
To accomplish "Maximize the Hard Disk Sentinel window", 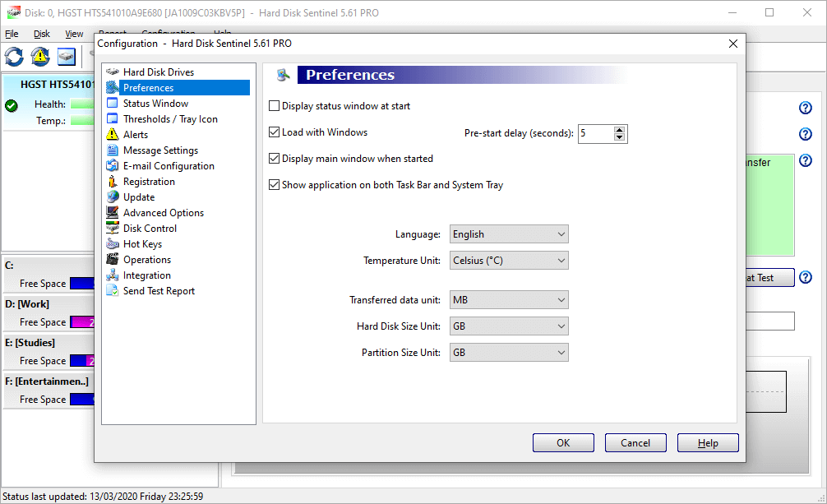I will [x=769, y=12].
